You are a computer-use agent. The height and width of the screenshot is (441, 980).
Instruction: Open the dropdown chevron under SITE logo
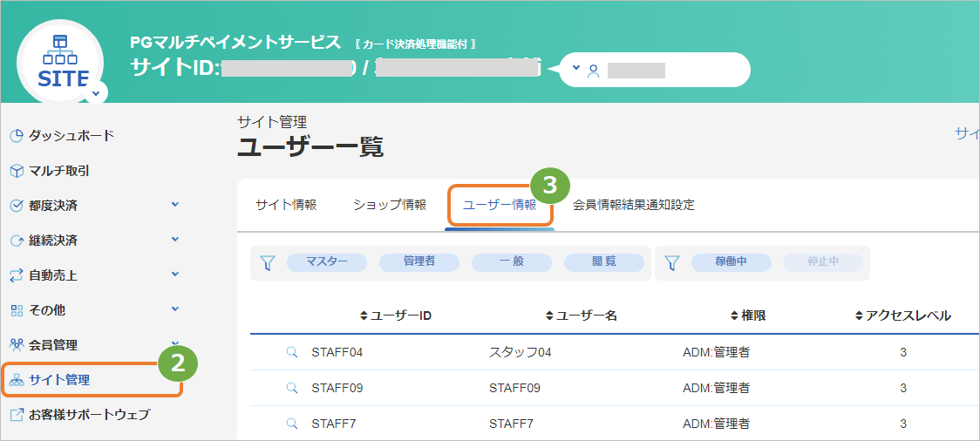point(96,93)
